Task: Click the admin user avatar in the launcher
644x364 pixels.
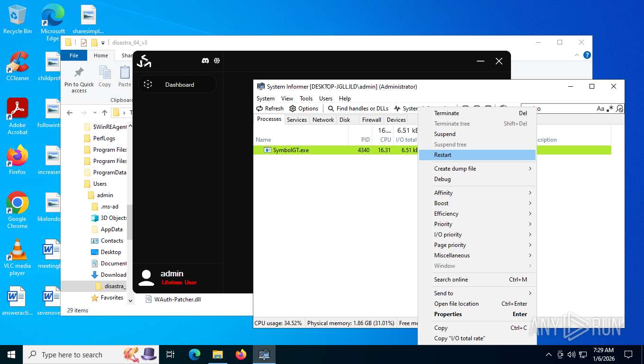Action: click(x=147, y=278)
